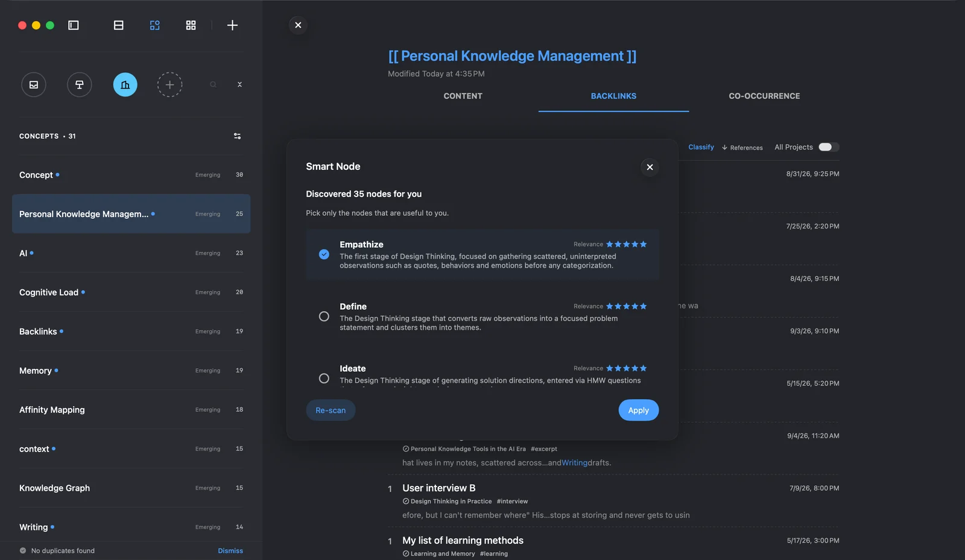Open the AI concept row
This screenshot has height=560, width=965.
(x=131, y=253)
